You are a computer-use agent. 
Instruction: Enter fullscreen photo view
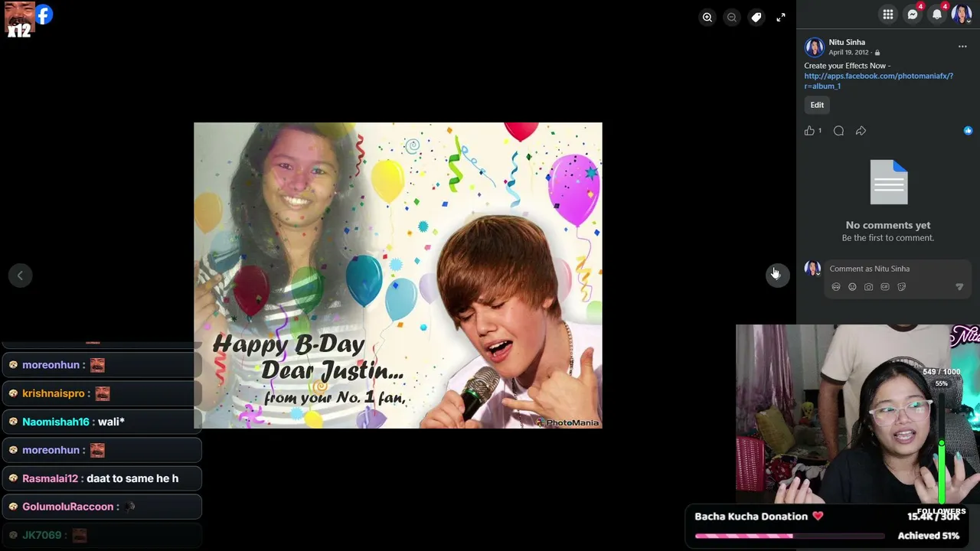pyautogui.click(x=781, y=17)
